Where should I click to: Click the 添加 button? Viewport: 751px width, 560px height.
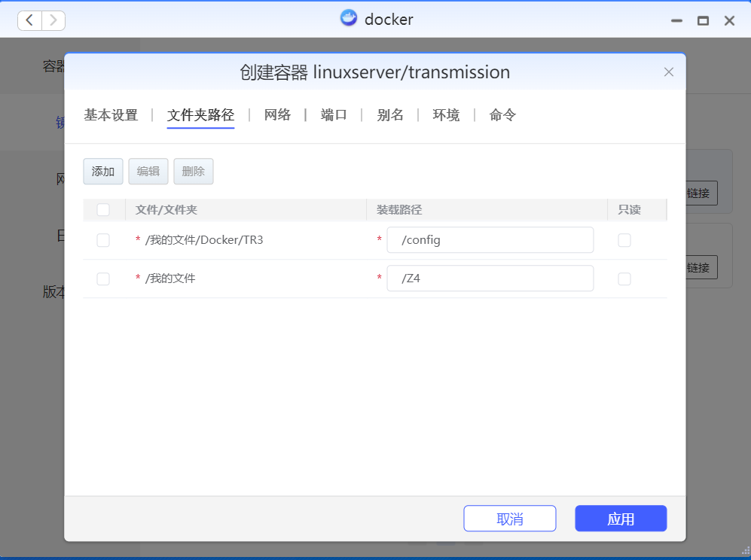click(x=103, y=172)
